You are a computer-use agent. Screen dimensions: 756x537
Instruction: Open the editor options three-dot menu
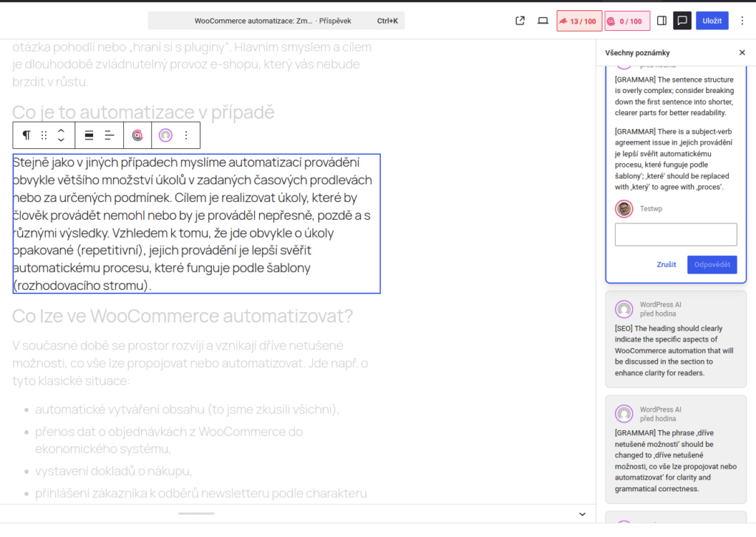click(742, 21)
